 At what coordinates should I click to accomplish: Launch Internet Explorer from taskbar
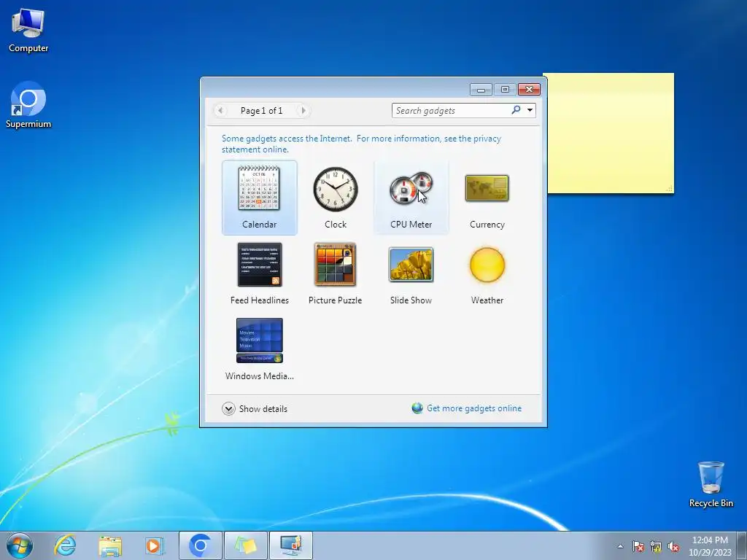pos(65,545)
